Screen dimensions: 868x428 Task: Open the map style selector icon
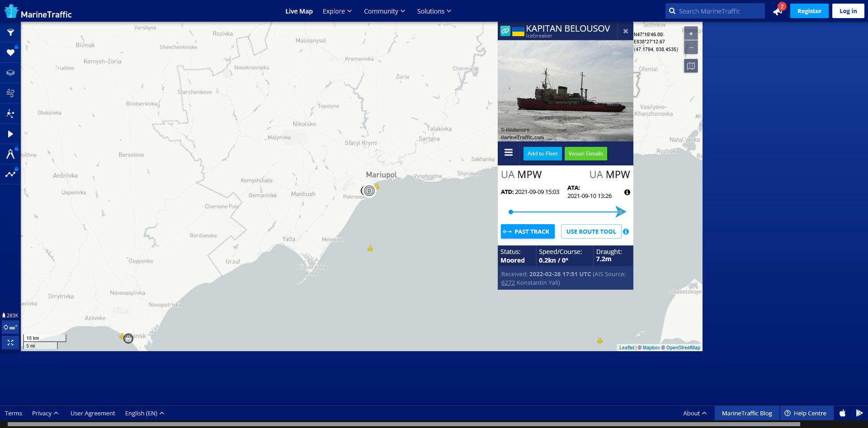point(691,66)
